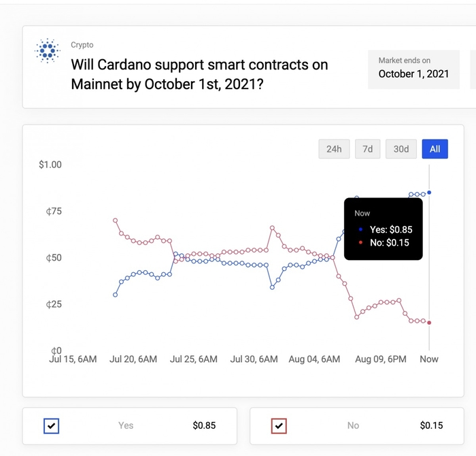Click the No outcome price $0.15
Viewport: 476px width, 456px height.
(x=431, y=425)
